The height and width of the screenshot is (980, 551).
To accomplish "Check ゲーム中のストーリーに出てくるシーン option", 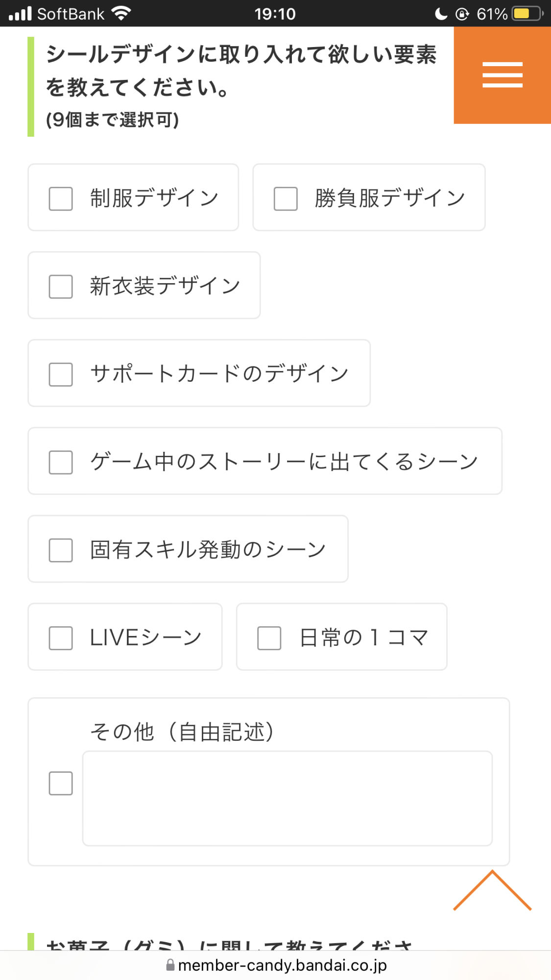I will point(61,462).
